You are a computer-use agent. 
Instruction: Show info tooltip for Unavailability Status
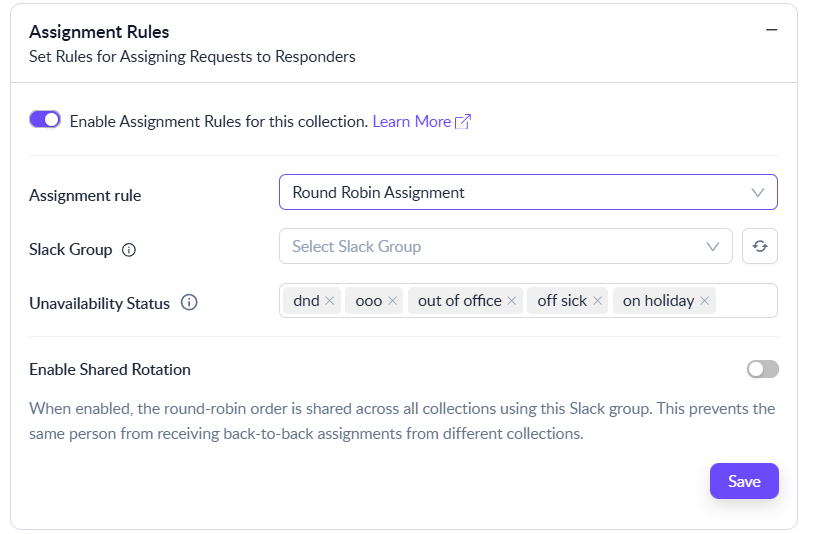point(189,303)
